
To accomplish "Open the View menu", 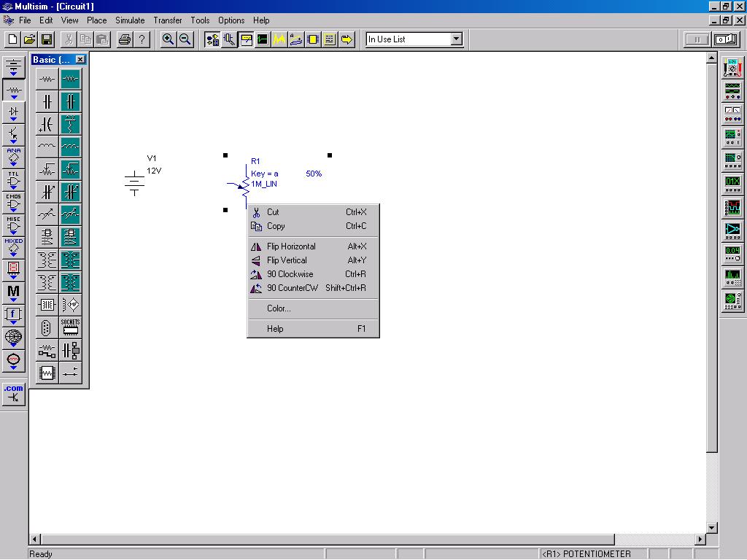I will [x=69, y=20].
